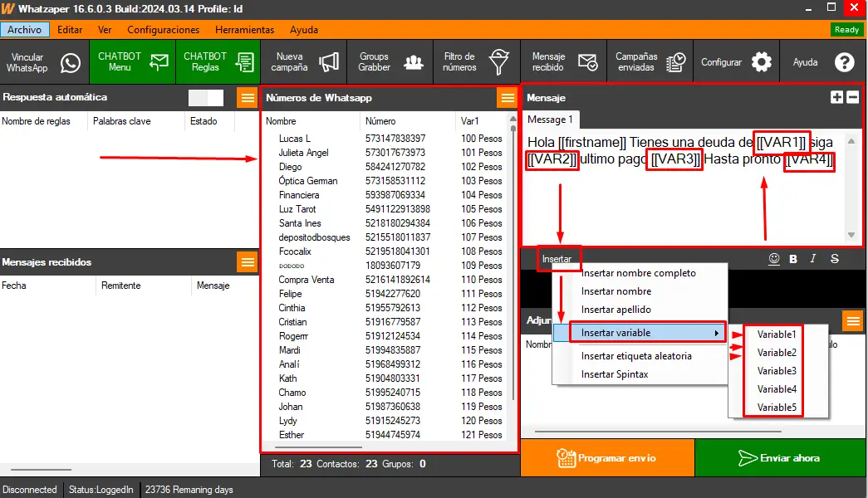Open CHATBOT Reglas from the toolbar
This screenshot has width=868, height=498.
(218, 62)
